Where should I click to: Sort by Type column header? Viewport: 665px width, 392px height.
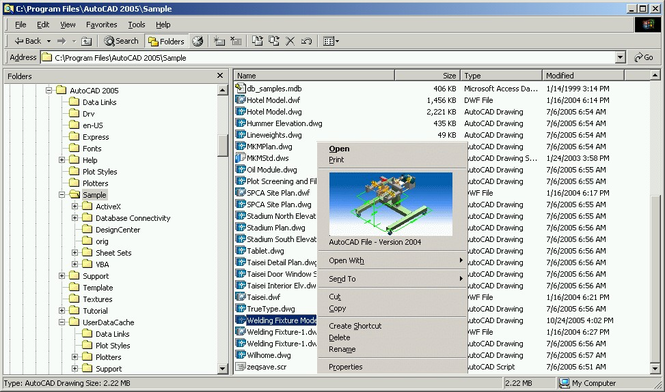(x=501, y=76)
